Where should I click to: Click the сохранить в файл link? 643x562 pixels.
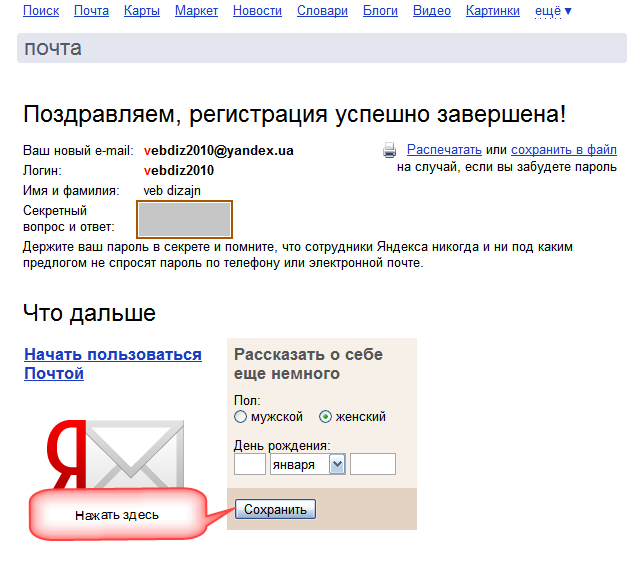(x=564, y=150)
